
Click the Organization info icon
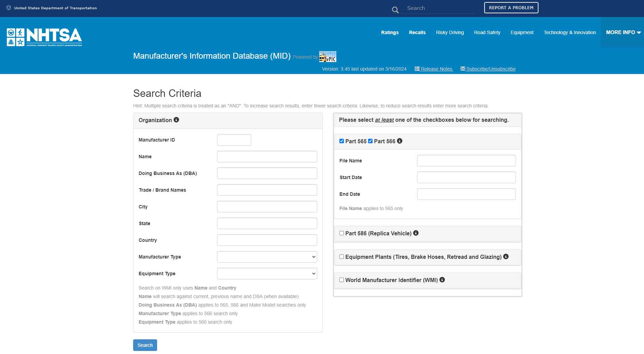176,120
